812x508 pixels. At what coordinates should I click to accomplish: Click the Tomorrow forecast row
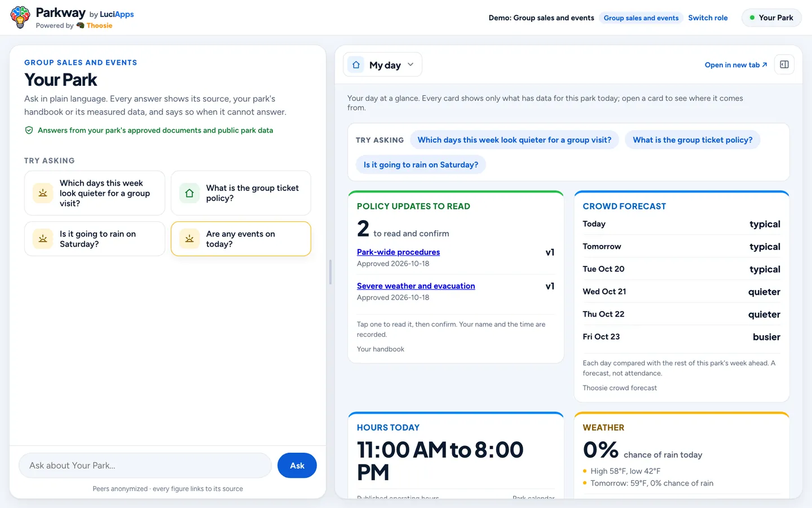[x=681, y=247]
